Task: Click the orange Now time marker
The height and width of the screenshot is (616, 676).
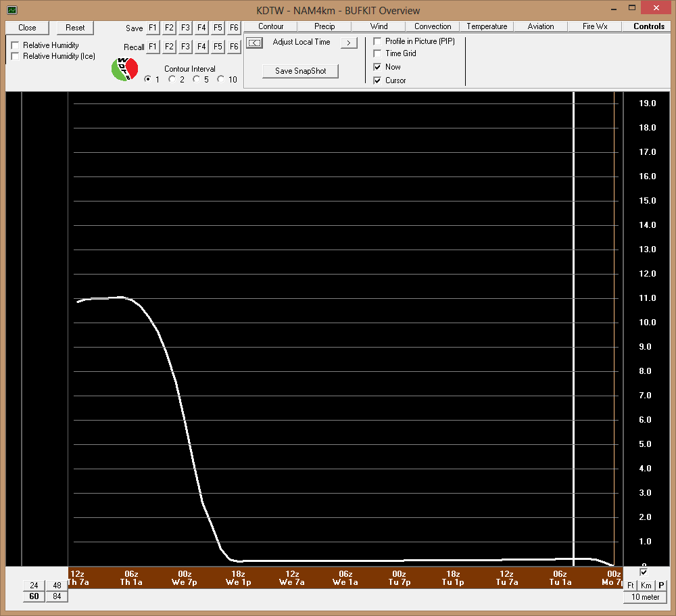Action: click(x=614, y=328)
